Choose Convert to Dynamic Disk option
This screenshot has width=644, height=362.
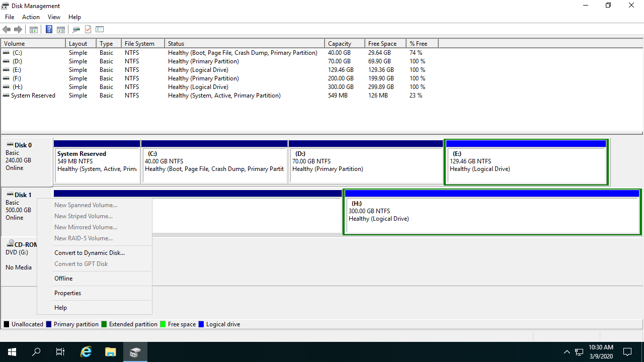pyautogui.click(x=90, y=253)
